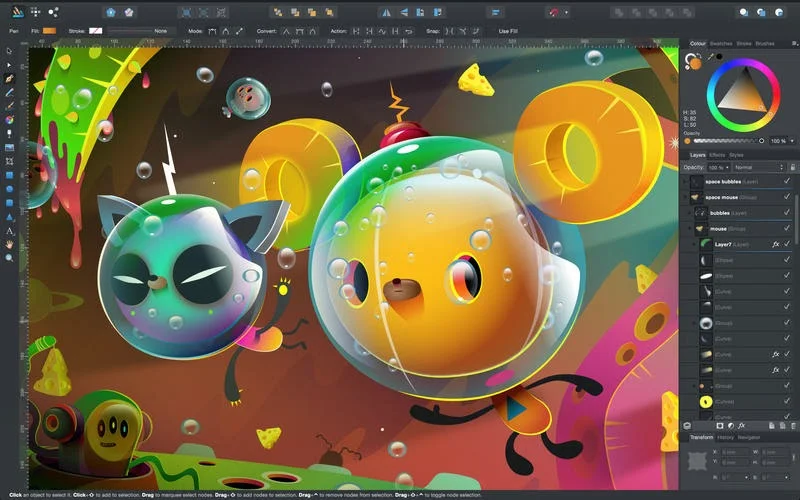Select the Pencil tool
800x500 pixels.
click(9, 92)
